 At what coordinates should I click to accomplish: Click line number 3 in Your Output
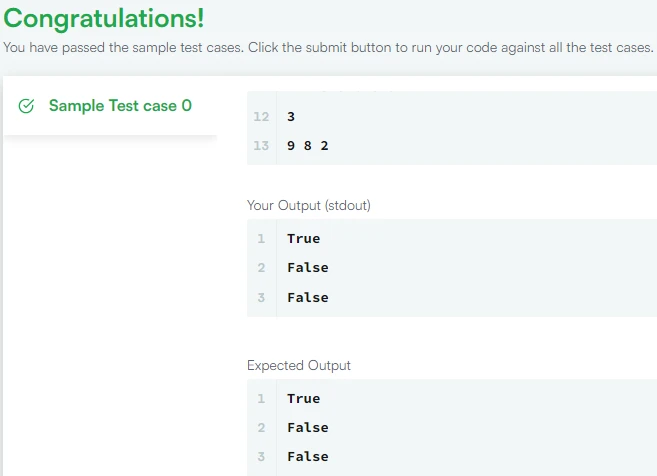(261, 297)
